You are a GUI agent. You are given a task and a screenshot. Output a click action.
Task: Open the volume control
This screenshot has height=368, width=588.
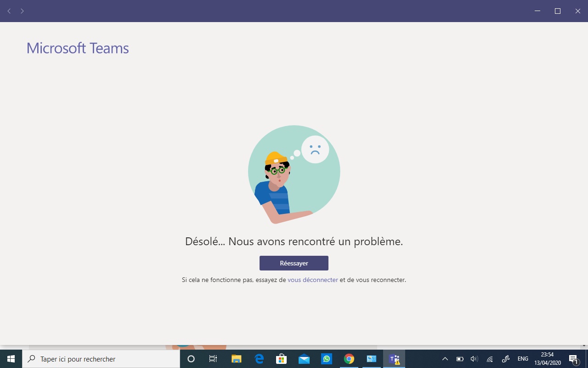point(475,359)
